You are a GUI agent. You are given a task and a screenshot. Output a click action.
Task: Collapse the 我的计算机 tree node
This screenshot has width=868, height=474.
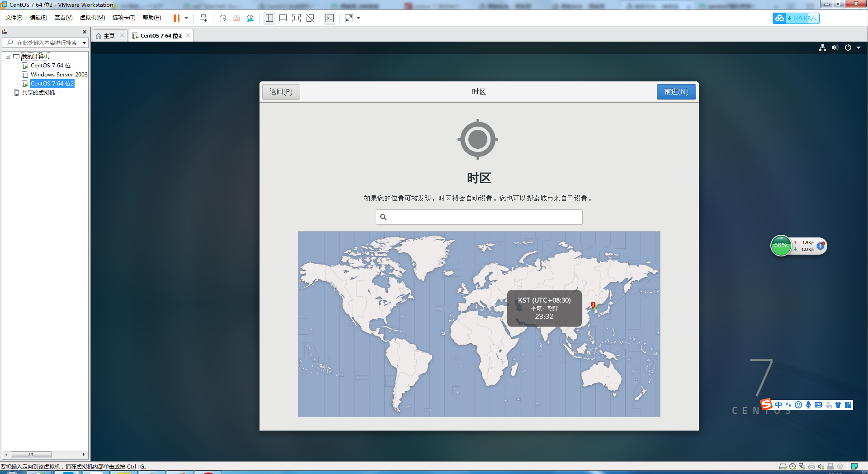coord(8,57)
